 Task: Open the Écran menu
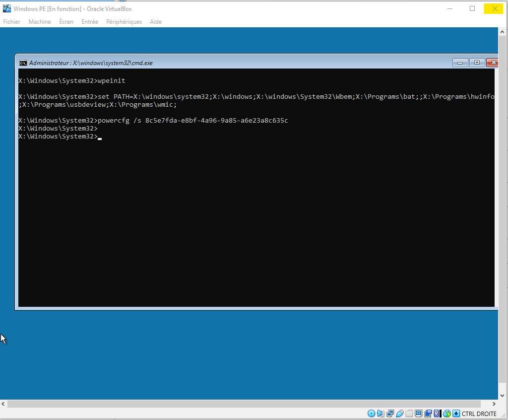[x=66, y=22]
